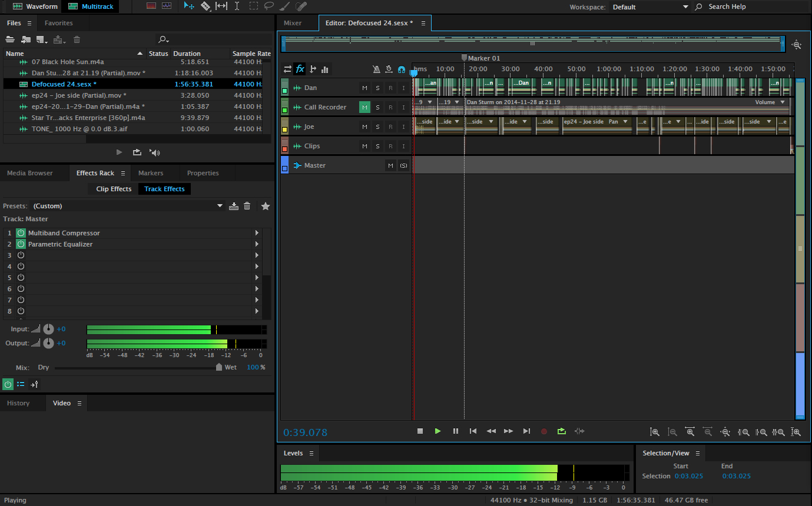Expand the Parametric Equalizer effect slot arrow
Image resolution: width=812 pixels, height=506 pixels.
point(257,244)
